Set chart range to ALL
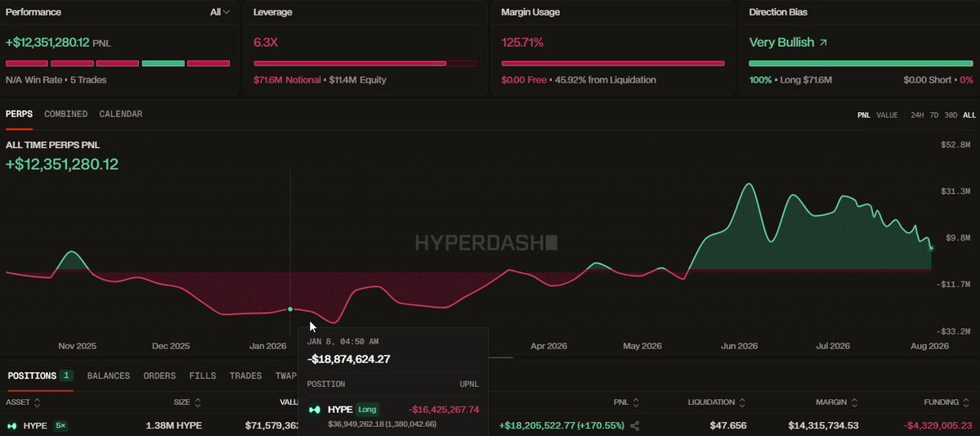This screenshot has width=980, height=436. tap(969, 115)
